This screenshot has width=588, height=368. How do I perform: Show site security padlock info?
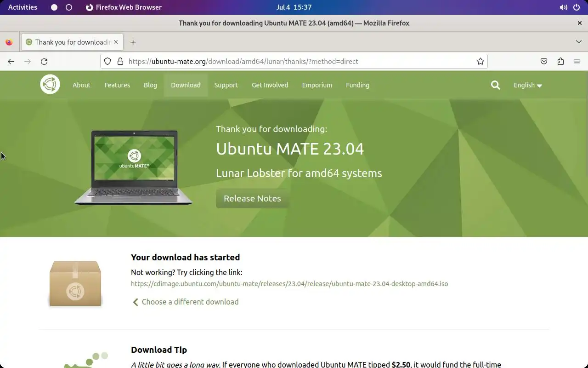coord(120,61)
